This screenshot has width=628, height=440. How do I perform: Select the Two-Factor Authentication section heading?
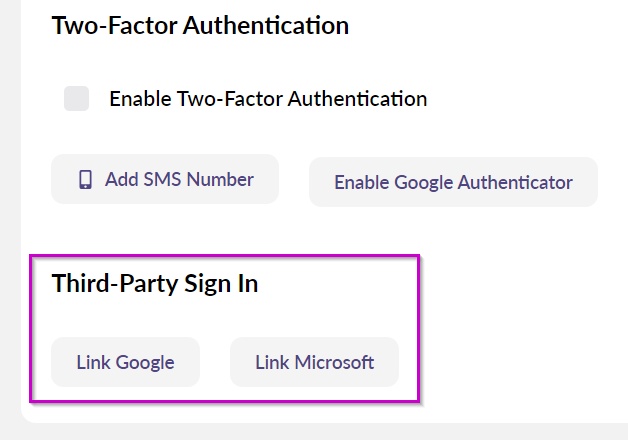200,25
